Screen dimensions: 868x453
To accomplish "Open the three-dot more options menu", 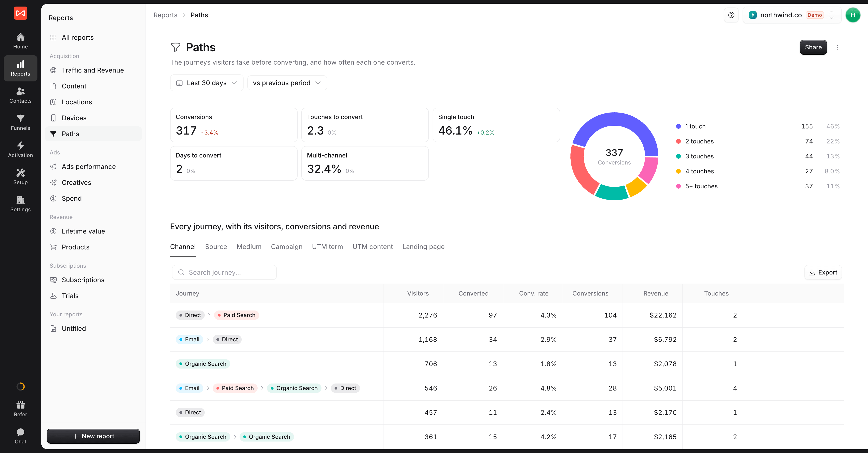I will point(837,47).
